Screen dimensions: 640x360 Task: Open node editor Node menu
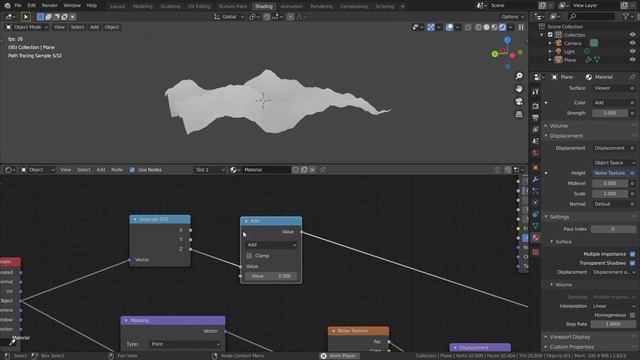117,170
